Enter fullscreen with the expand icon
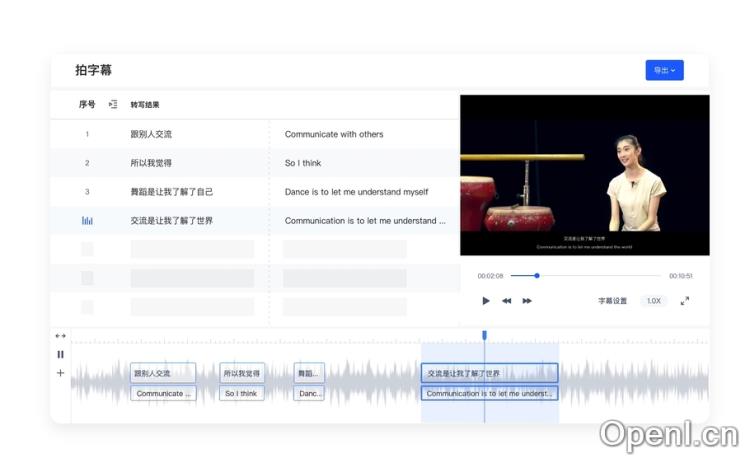The width and height of the screenshot is (750, 458). tap(685, 301)
